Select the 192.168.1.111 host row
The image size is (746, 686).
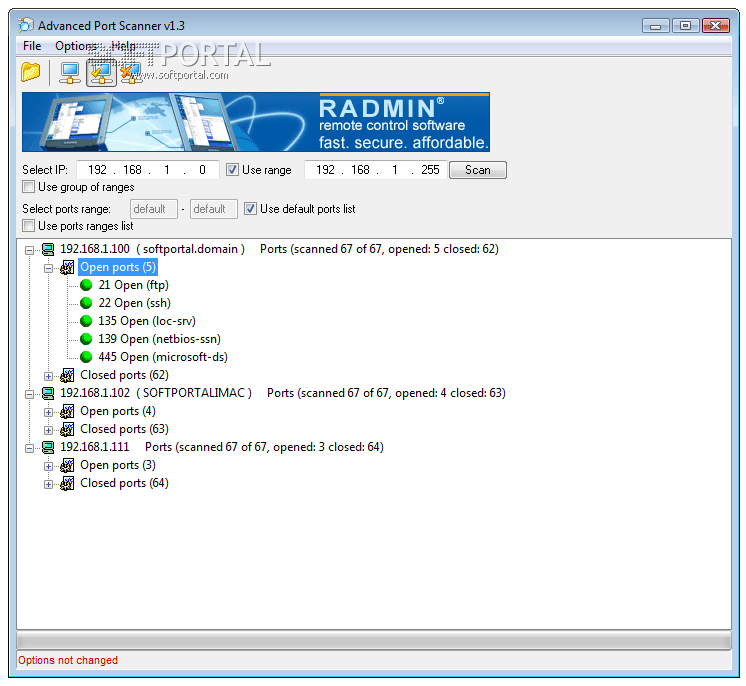click(222, 447)
